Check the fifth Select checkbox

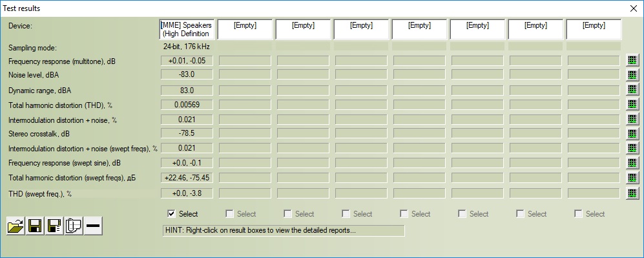click(x=404, y=213)
